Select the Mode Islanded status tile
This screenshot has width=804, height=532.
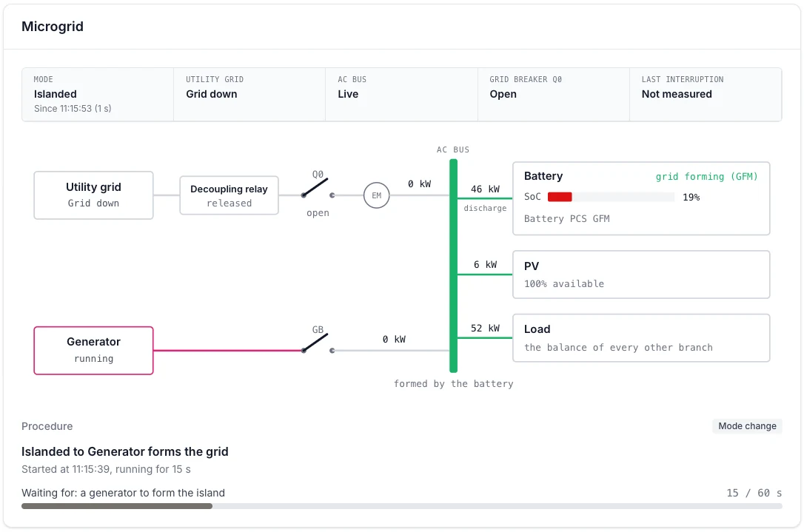click(x=98, y=94)
